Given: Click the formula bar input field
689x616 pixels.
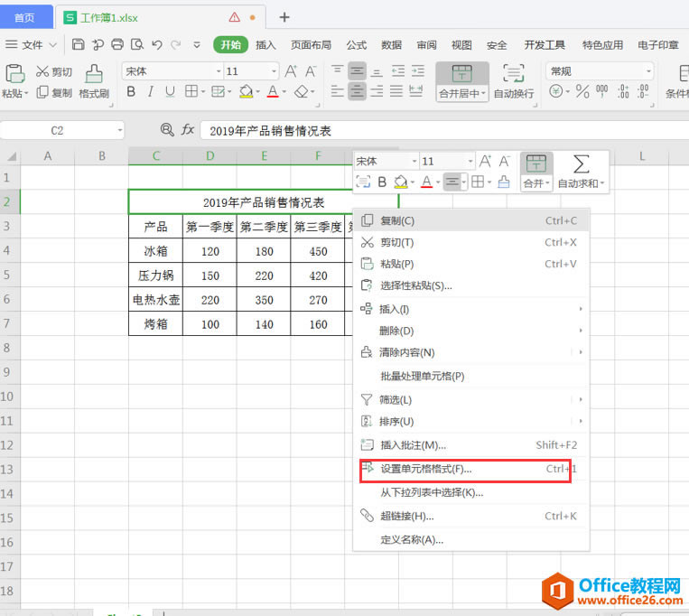Looking at the screenshot, I should click(443, 130).
